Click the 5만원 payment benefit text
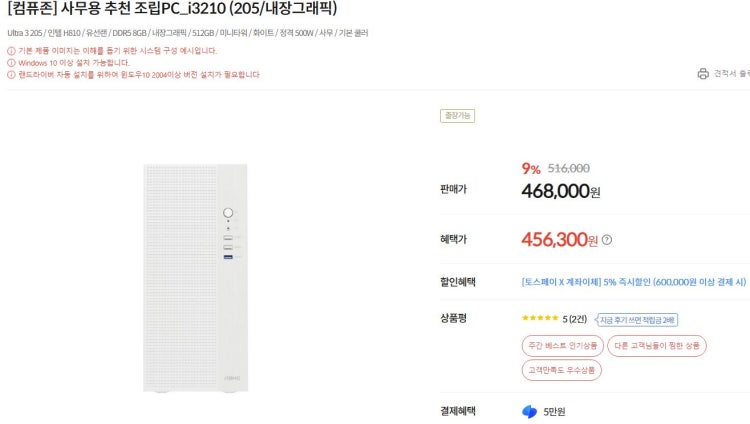 tap(555, 412)
